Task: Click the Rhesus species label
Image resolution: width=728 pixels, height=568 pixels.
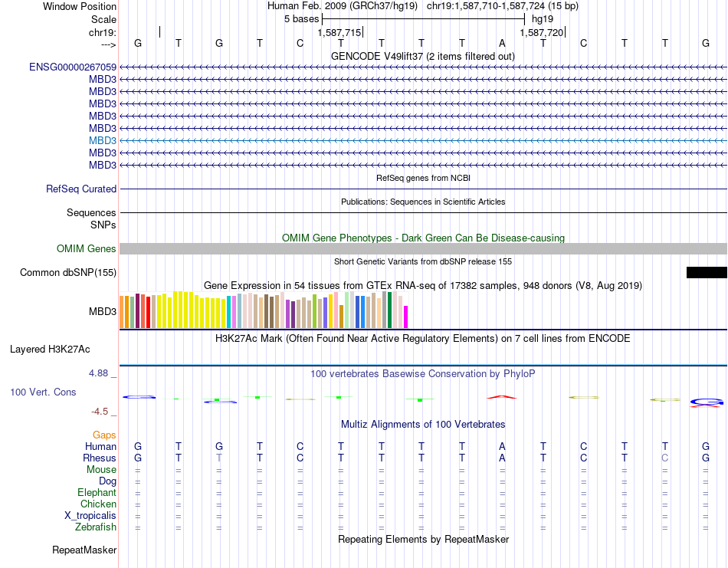Action: click(x=100, y=458)
